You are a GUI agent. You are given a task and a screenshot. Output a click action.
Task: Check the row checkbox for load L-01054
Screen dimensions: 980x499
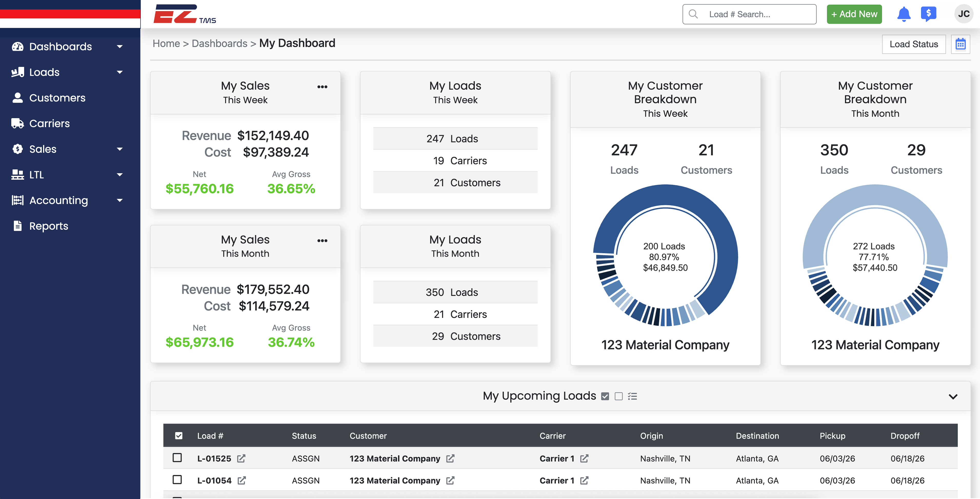[177, 480]
